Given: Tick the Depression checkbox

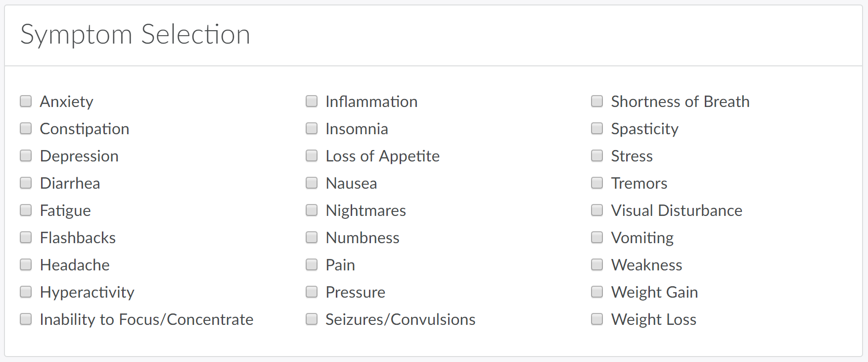Looking at the screenshot, I should [26, 156].
